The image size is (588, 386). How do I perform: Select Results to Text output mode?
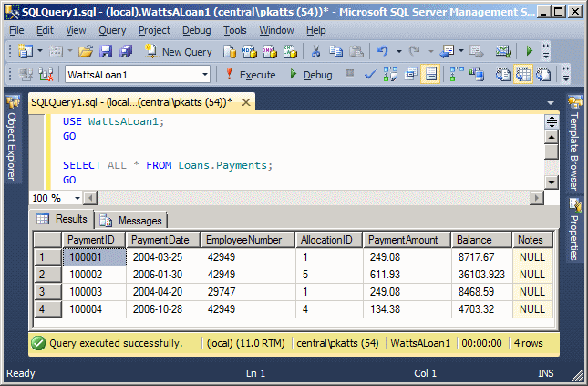point(502,74)
